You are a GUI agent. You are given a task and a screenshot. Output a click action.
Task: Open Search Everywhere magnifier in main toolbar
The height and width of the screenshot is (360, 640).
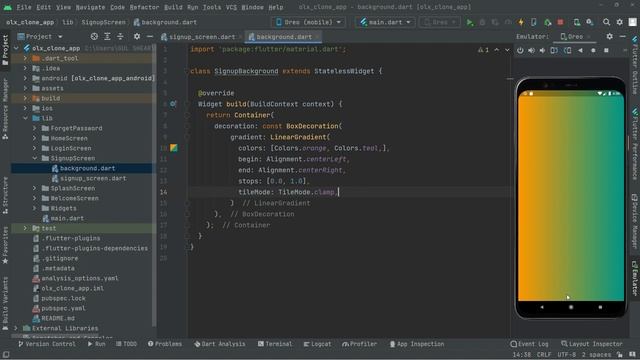[607, 22]
